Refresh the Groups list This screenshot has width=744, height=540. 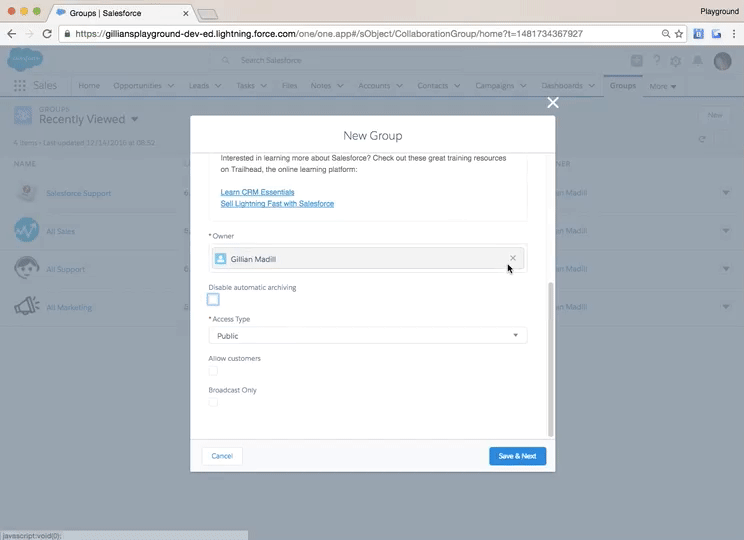coord(702,140)
